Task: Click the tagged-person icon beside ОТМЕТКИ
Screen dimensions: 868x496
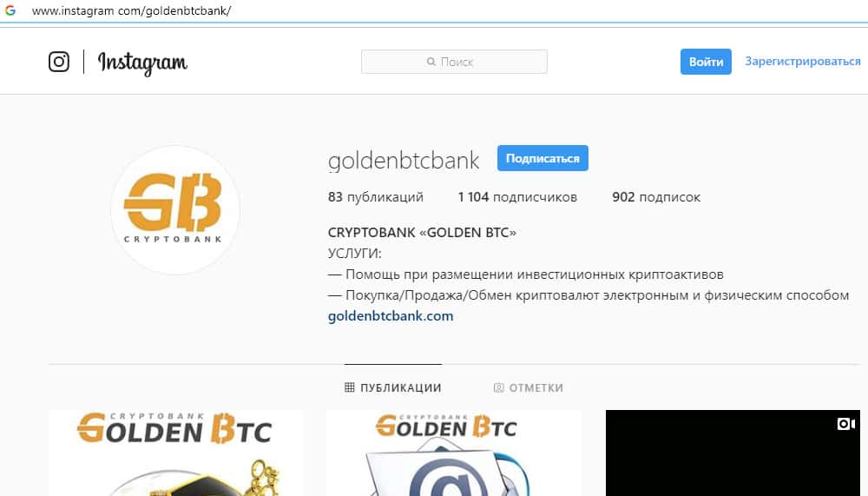Action: click(498, 387)
